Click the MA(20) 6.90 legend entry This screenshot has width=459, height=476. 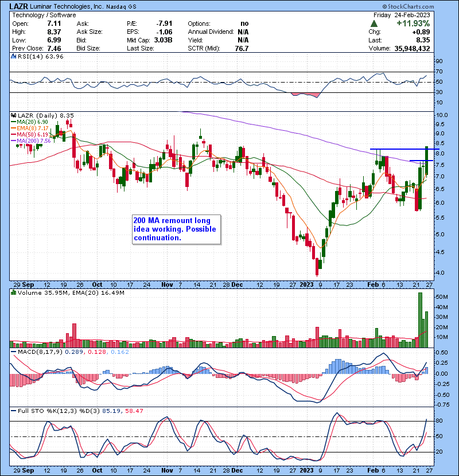32,122
